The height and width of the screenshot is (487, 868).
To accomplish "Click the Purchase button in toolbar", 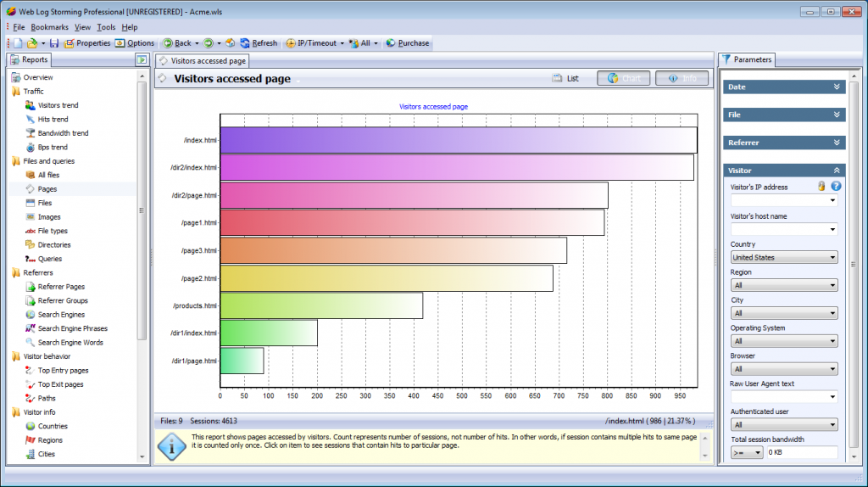I will (x=408, y=43).
